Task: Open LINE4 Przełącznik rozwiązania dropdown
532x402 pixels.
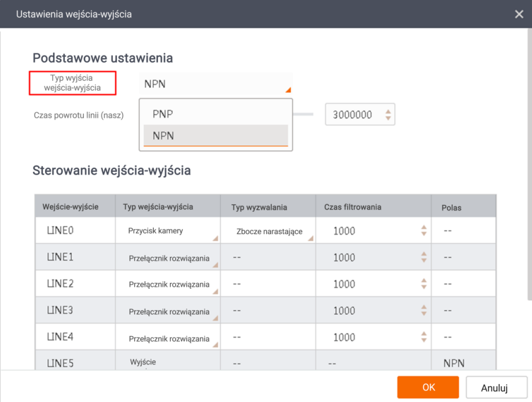Action: 168,338
